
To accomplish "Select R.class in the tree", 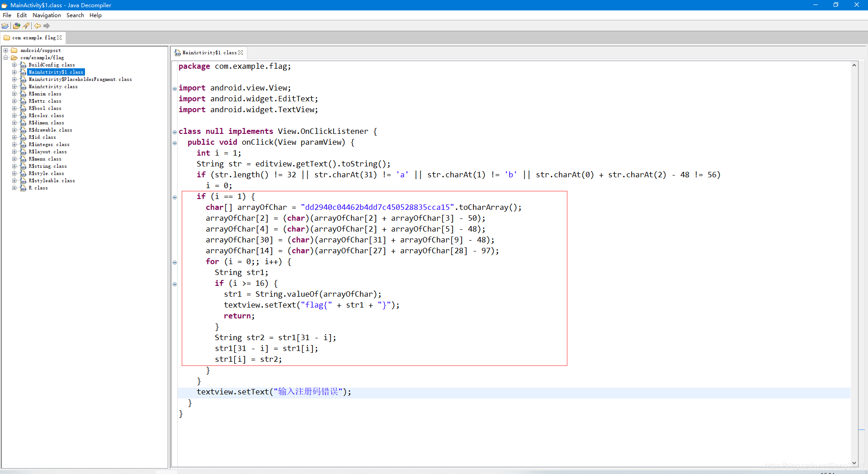I will 38,188.
